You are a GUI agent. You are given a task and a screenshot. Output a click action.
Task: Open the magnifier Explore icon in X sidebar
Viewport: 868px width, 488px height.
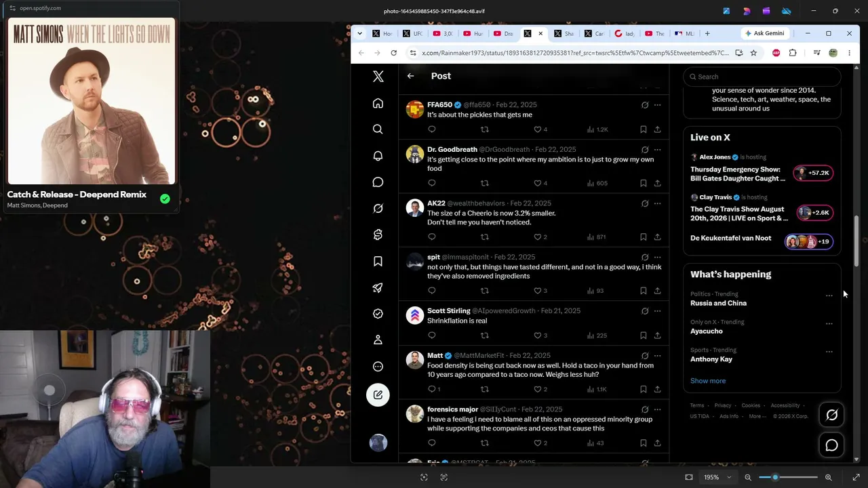click(x=378, y=129)
